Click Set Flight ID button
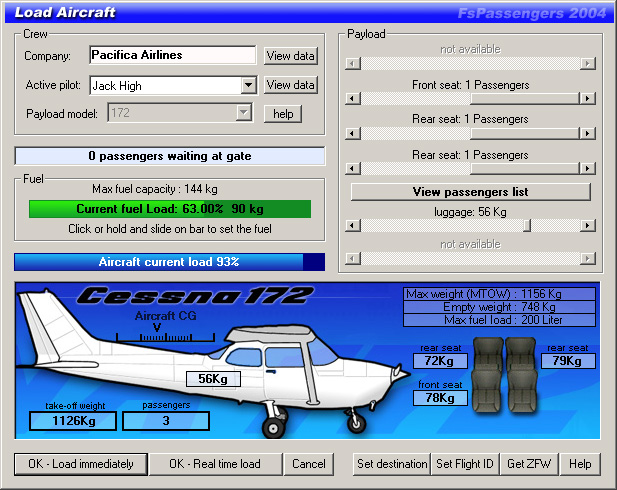The width and height of the screenshot is (617, 490). click(x=465, y=464)
